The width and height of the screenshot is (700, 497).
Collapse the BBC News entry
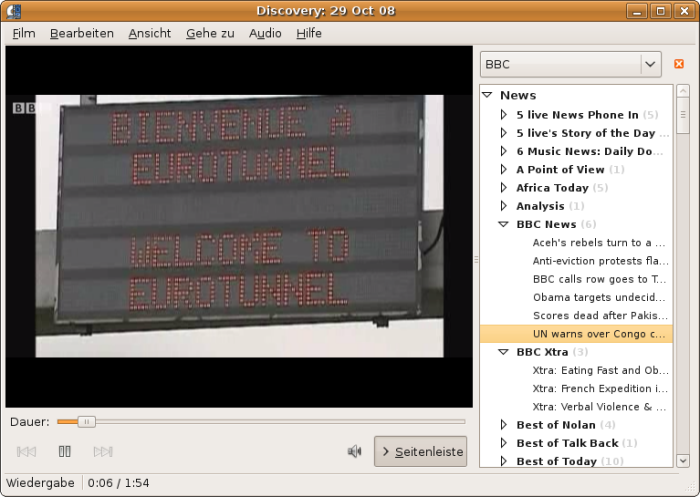click(x=504, y=224)
